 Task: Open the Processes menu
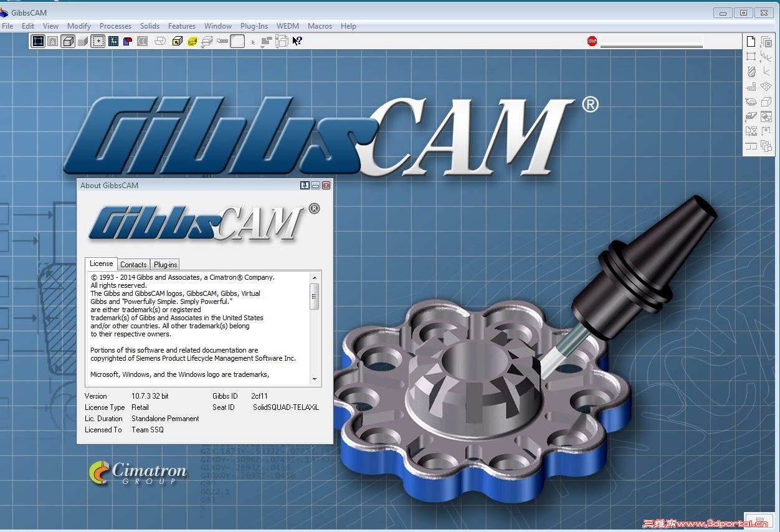click(115, 26)
